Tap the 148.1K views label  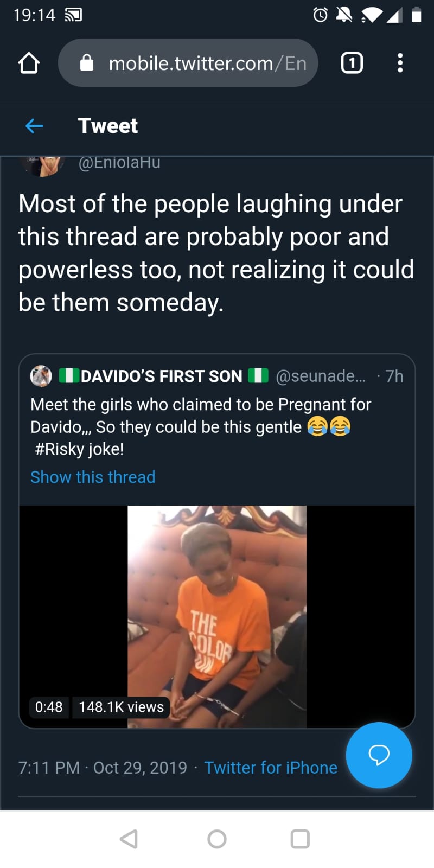tap(121, 707)
